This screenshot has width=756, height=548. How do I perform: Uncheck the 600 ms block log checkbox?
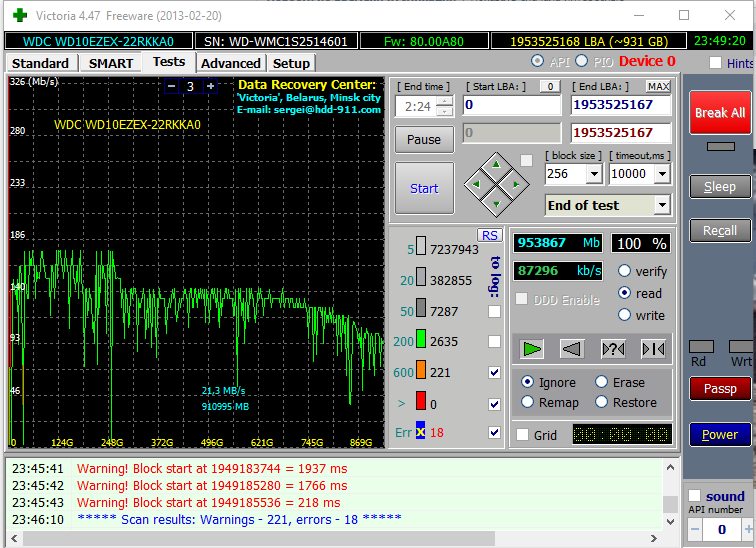494,372
